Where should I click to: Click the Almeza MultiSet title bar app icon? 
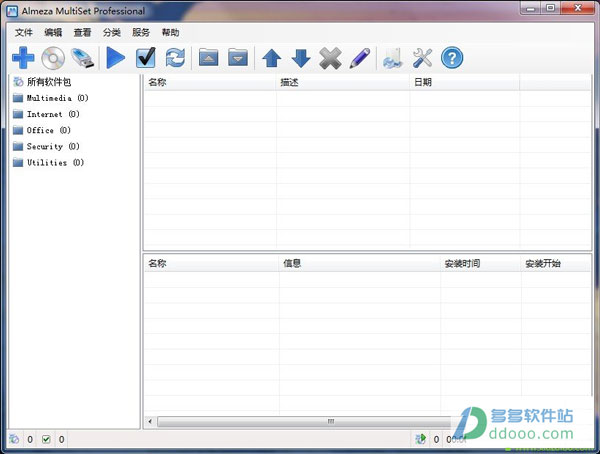pyautogui.click(x=12, y=11)
